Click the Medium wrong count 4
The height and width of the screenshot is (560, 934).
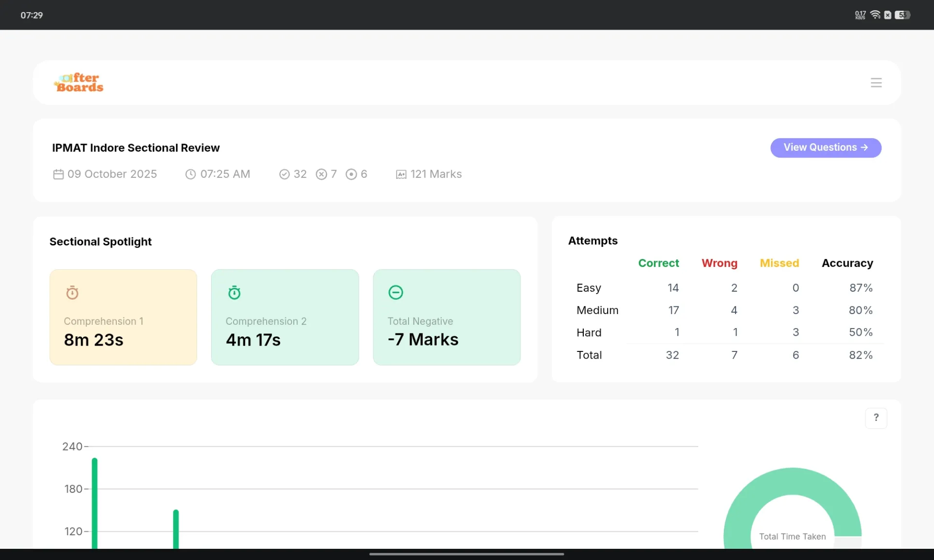tap(734, 310)
